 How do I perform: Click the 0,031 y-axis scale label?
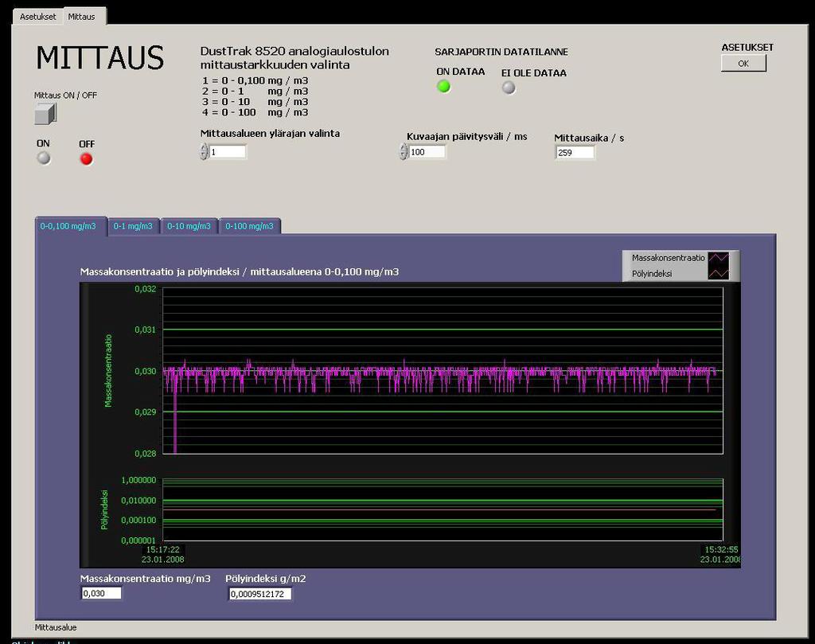click(146, 330)
